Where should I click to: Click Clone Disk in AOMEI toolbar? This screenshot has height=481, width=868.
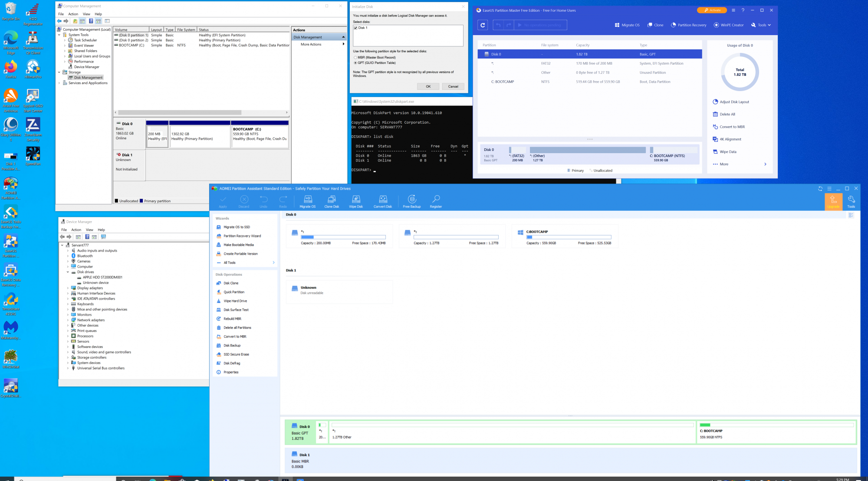point(332,202)
